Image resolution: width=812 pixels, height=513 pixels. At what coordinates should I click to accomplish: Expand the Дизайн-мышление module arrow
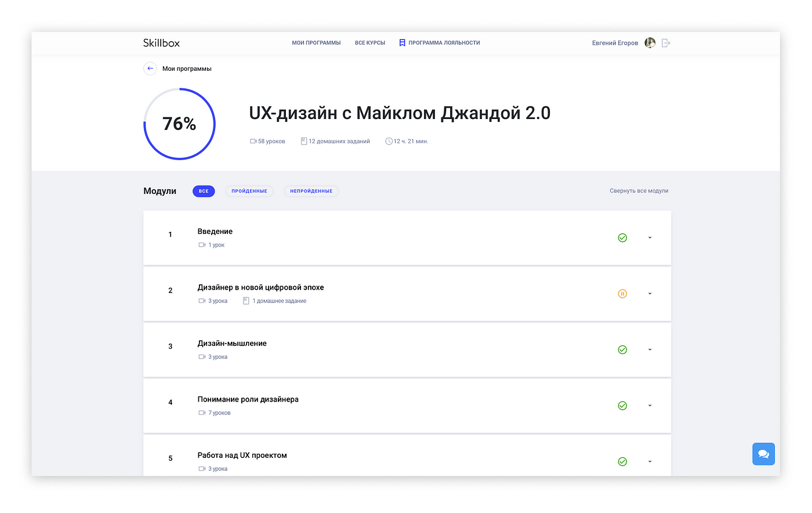650,350
